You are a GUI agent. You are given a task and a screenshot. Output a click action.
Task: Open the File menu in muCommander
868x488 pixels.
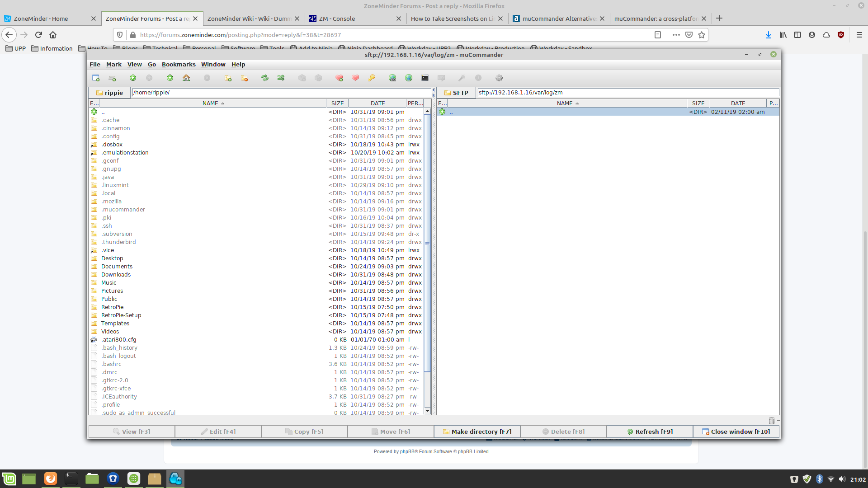pos(95,65)
